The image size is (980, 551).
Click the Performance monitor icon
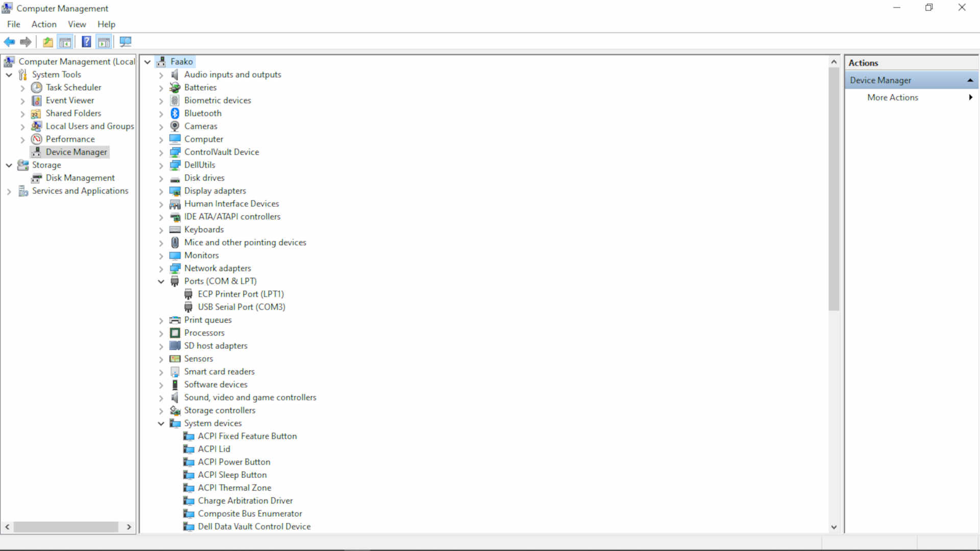coord(37,139)
